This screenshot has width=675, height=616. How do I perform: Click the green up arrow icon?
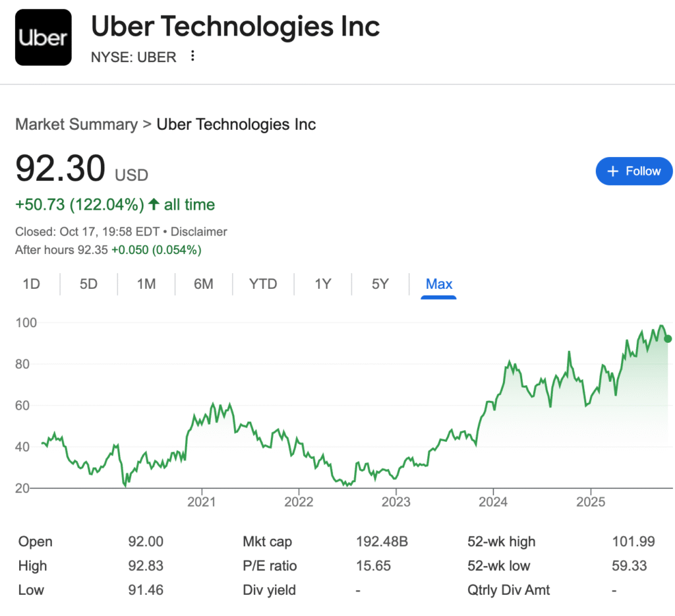(154, 205)
